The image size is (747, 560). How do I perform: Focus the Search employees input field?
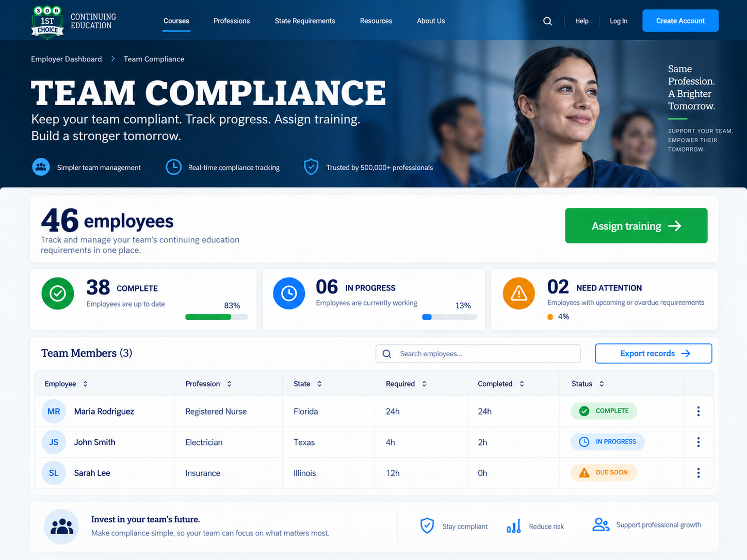click(x=478, y=354)
